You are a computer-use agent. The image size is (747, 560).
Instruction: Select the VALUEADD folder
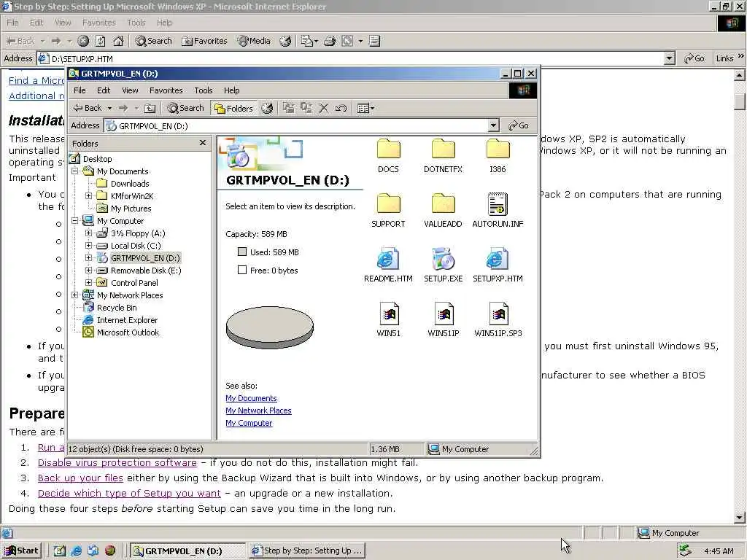coord(443,210)
